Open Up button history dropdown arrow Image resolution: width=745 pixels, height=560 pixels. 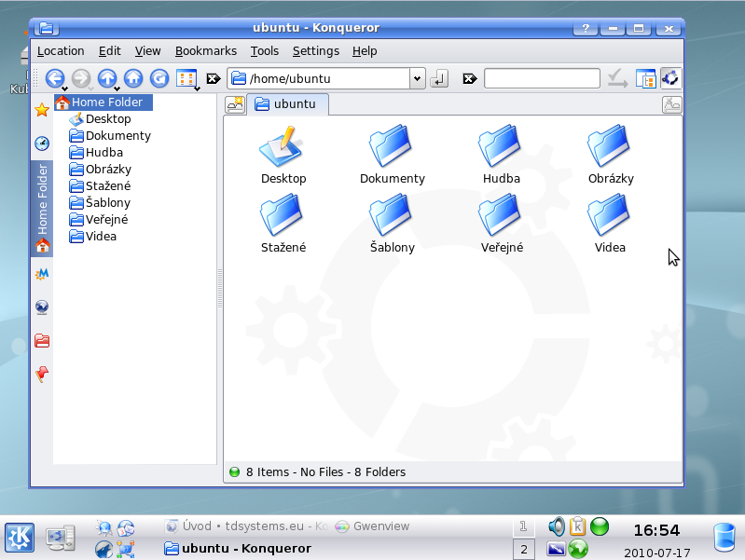[117, 89]
